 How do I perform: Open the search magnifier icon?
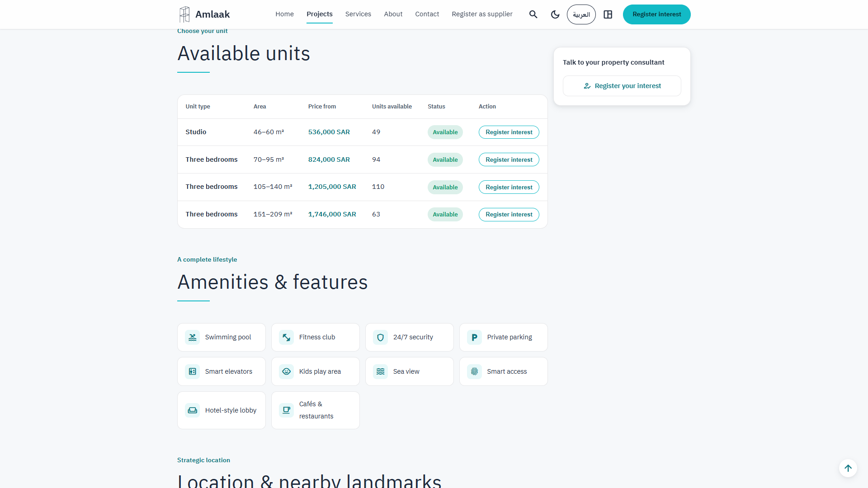(533, 14)
